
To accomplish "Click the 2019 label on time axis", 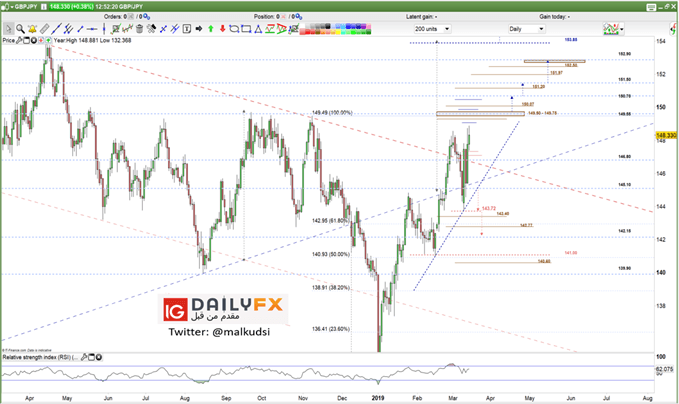I will click(x=378, y=398).
